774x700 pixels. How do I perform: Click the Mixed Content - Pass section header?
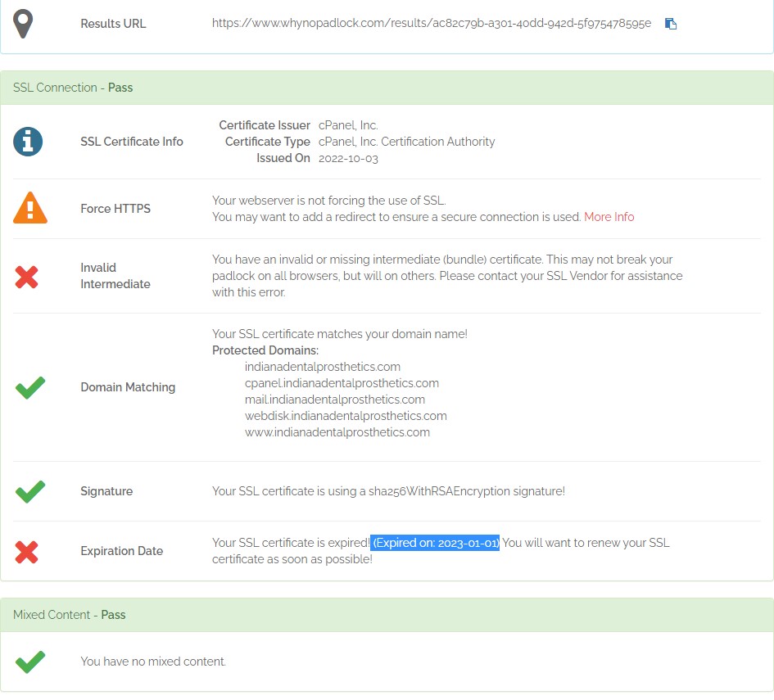[70, 615]
